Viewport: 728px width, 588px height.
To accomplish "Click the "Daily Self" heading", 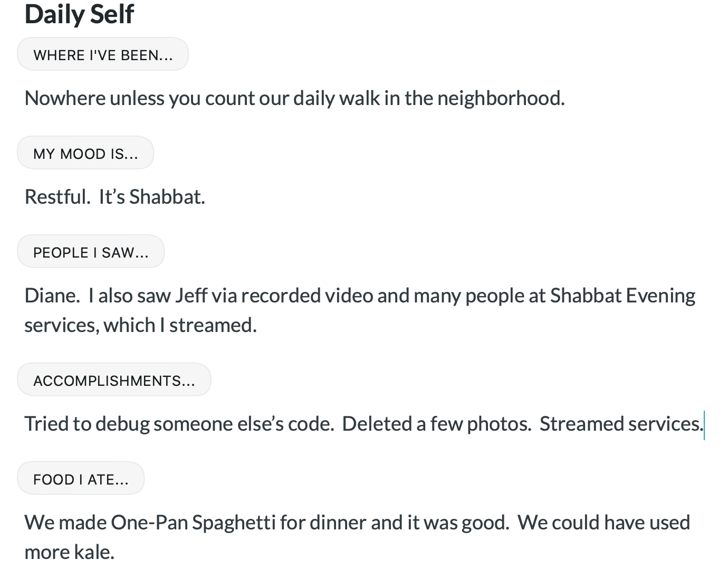I will pos(80,14).
